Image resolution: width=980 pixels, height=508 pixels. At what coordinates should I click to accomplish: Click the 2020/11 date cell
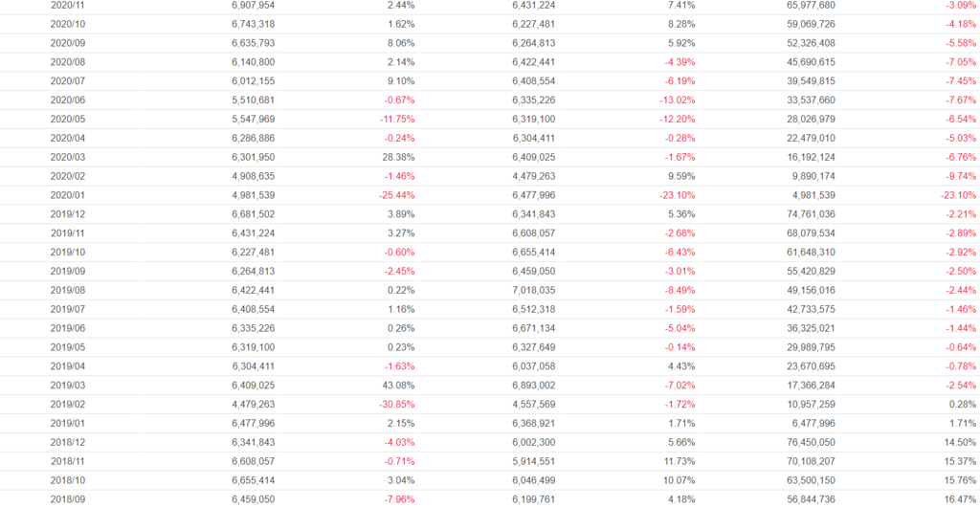(x=68, y=5)
